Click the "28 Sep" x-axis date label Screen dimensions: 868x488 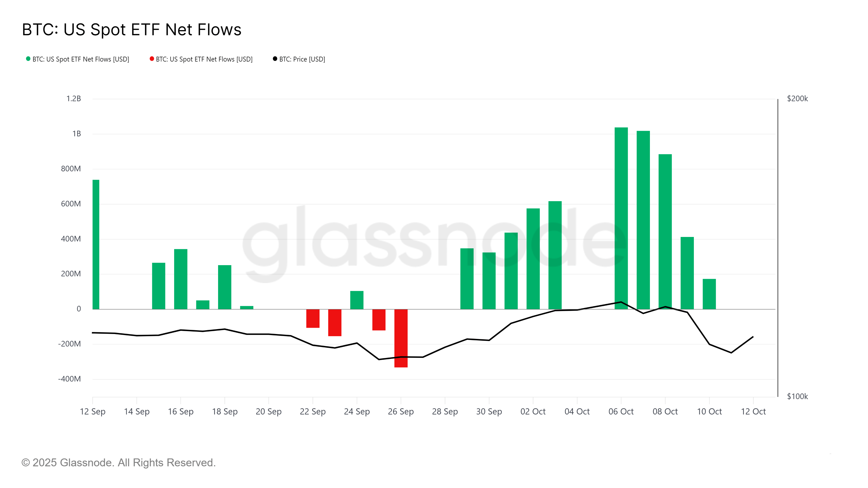click(445, 412)
